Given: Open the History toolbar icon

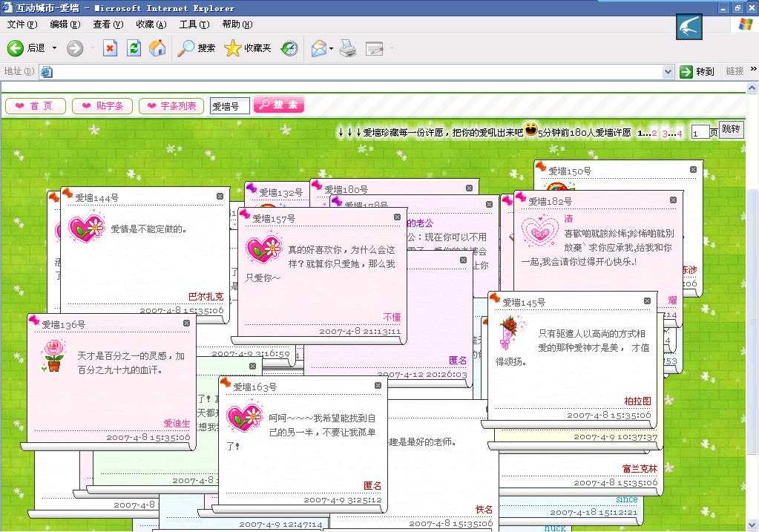Looking at the screenshot, I should tap(289, 48).
